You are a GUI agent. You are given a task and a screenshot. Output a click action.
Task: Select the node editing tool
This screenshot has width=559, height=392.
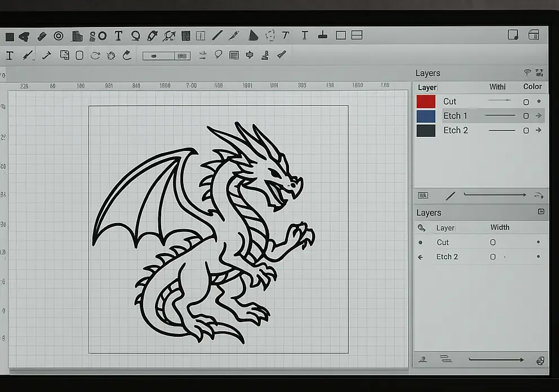tap(170, 36)
